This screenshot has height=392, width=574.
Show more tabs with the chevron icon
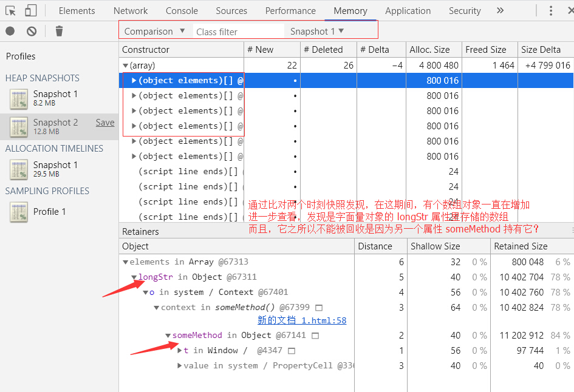pos(500,10)
